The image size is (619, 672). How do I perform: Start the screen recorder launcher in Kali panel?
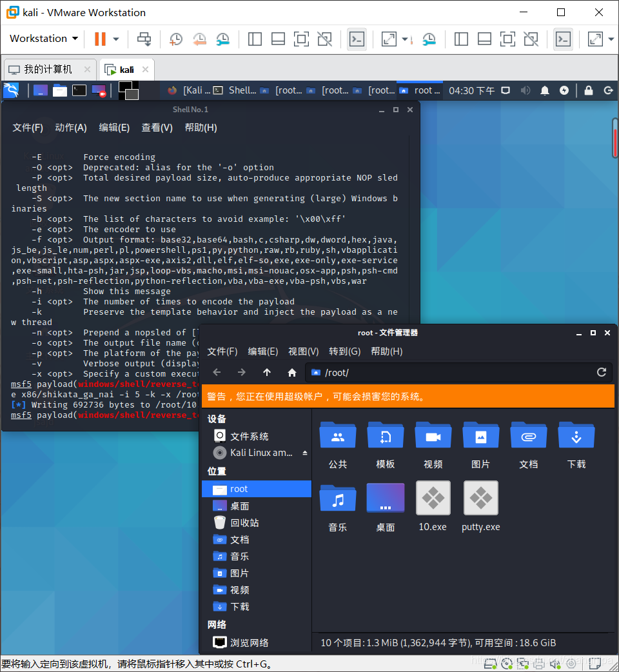(99, 90)
